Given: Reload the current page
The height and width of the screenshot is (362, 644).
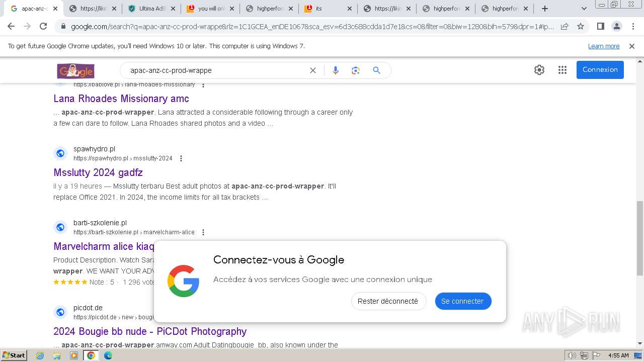Looking at the screenshot, I should (43, 26).
